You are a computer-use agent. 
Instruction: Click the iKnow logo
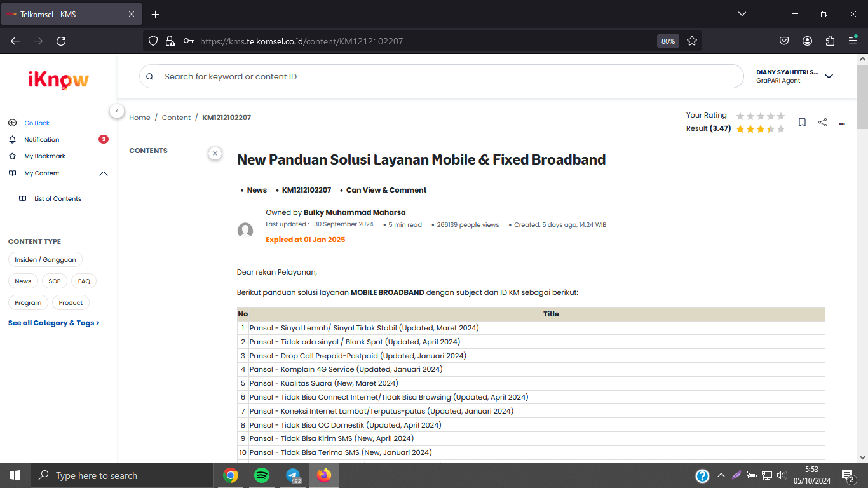pos(58,79)
